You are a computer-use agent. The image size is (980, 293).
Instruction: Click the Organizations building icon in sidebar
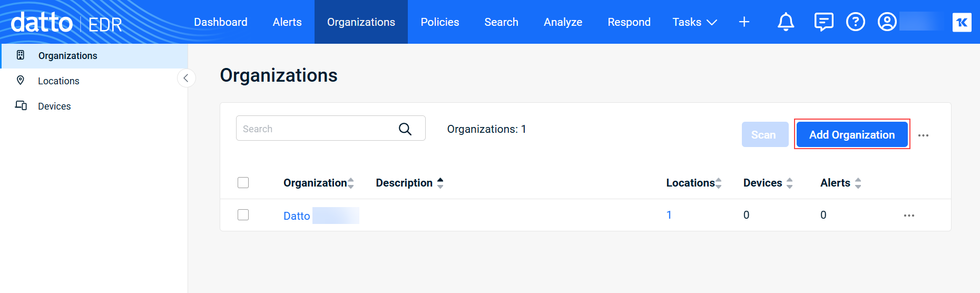tap(21, 55)
